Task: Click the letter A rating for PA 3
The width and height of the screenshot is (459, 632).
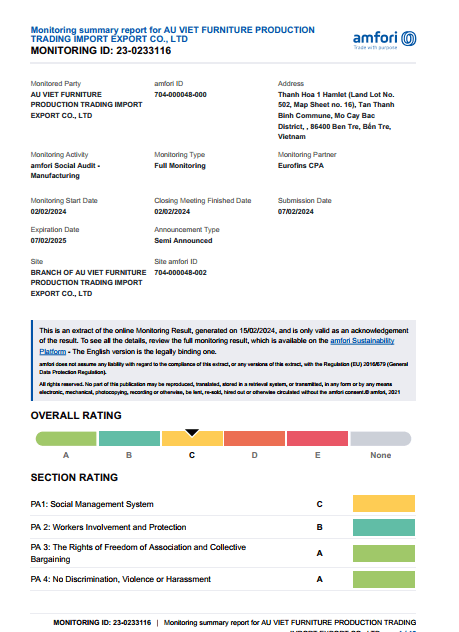Action: pos(320,553)
